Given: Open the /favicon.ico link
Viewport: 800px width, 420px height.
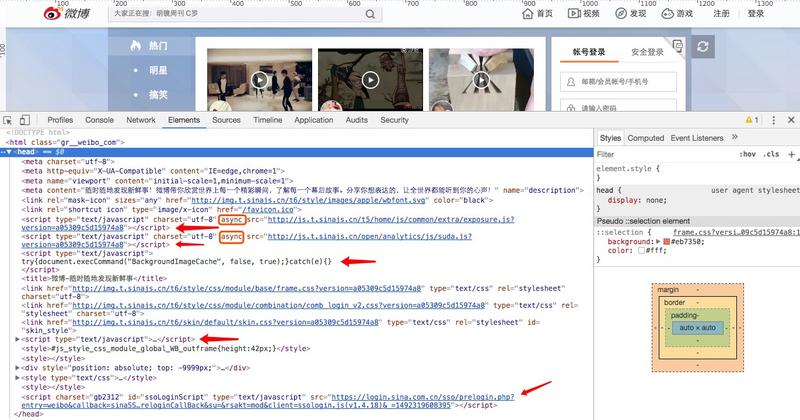Looking at the screenshot, I should pos(271,209).
